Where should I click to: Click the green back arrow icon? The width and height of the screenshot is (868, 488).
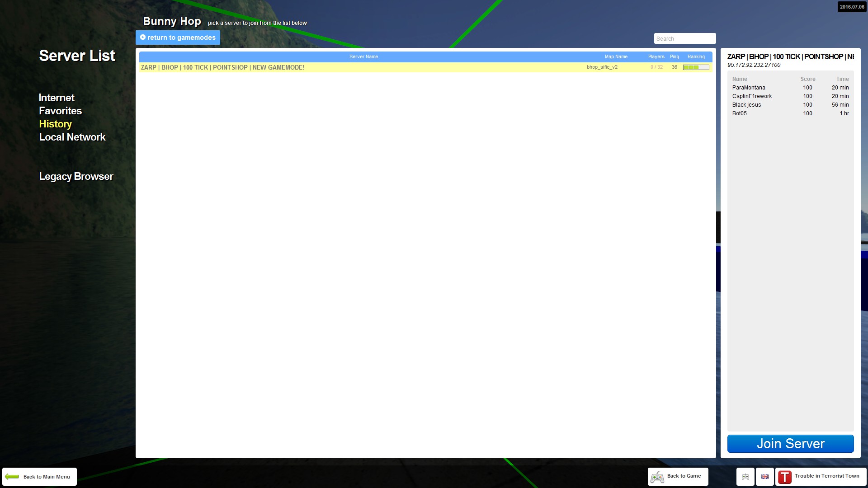pos(12,477)
